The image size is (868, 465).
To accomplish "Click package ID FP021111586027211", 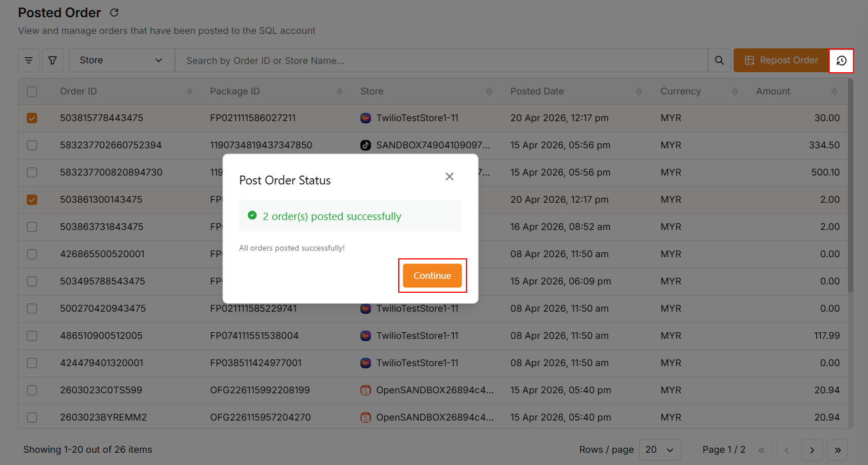I will click(253, 118).
